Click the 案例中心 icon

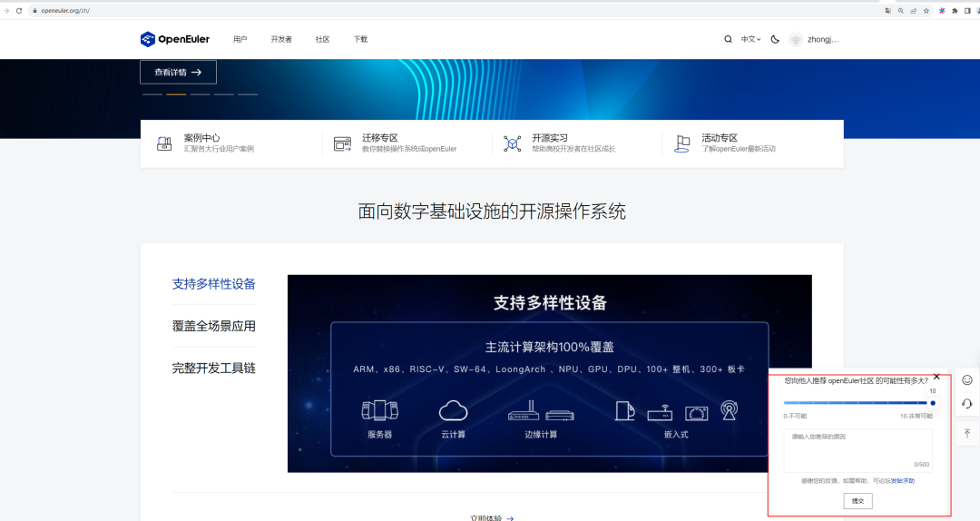(x=164, y=143)
